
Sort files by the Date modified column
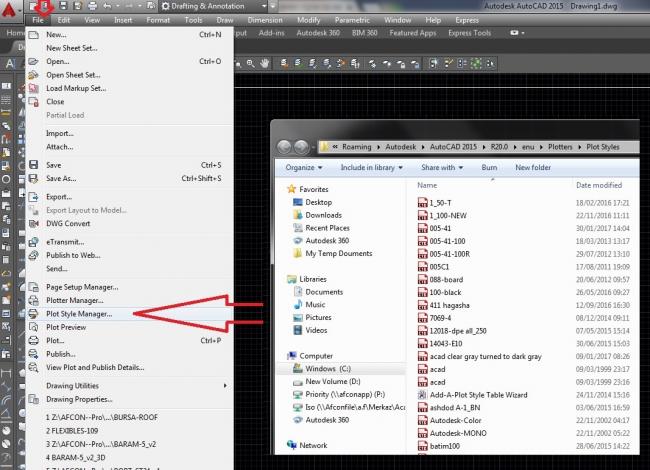(x=598, y=185)
